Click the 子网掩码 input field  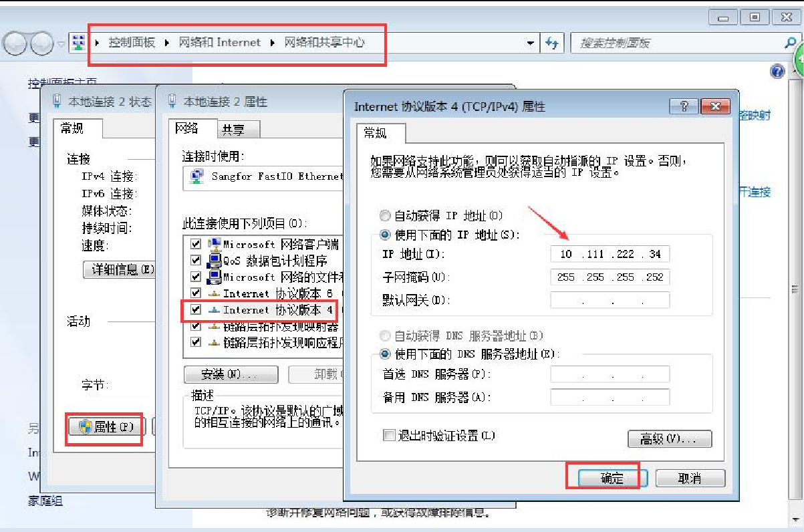(610, 277)
